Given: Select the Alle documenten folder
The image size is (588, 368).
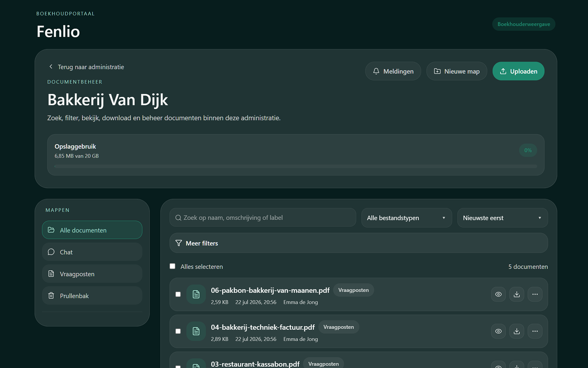Looking at the screenshot, I should pyautogui.click(x=92, y=230).
